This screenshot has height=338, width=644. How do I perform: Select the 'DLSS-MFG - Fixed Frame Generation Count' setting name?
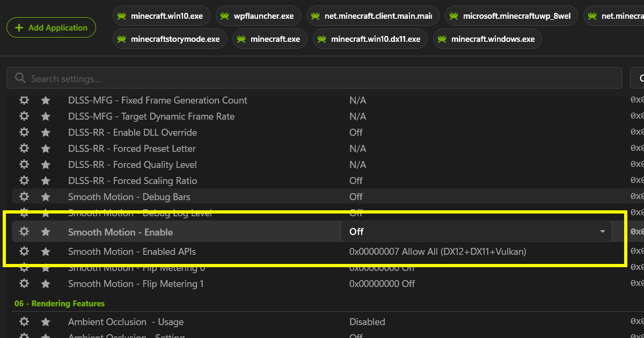(x=158, y=100)
